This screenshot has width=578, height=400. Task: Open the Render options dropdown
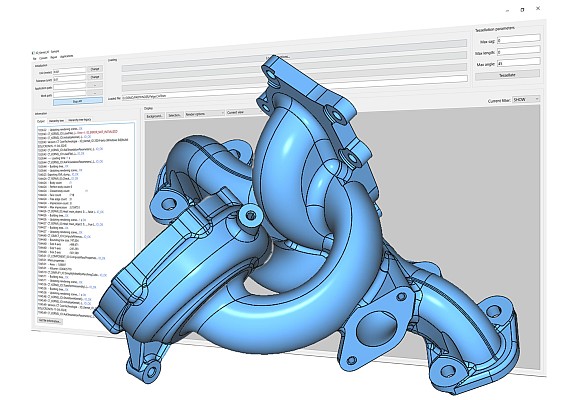[205, 114]
